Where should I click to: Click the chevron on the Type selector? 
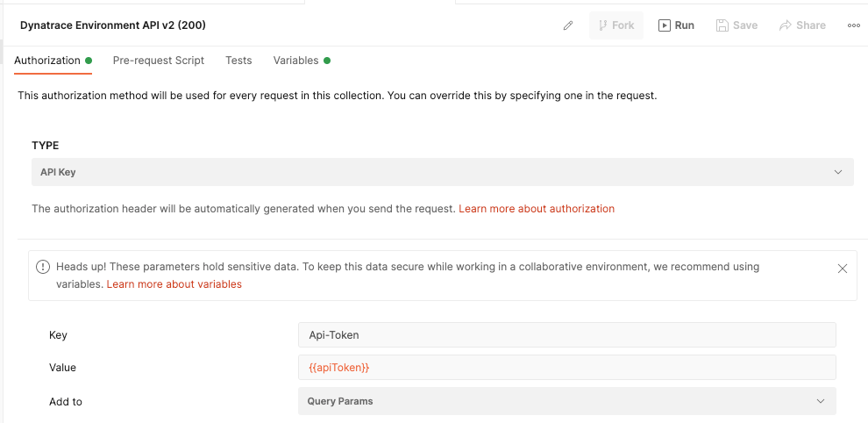coord(837,172)
